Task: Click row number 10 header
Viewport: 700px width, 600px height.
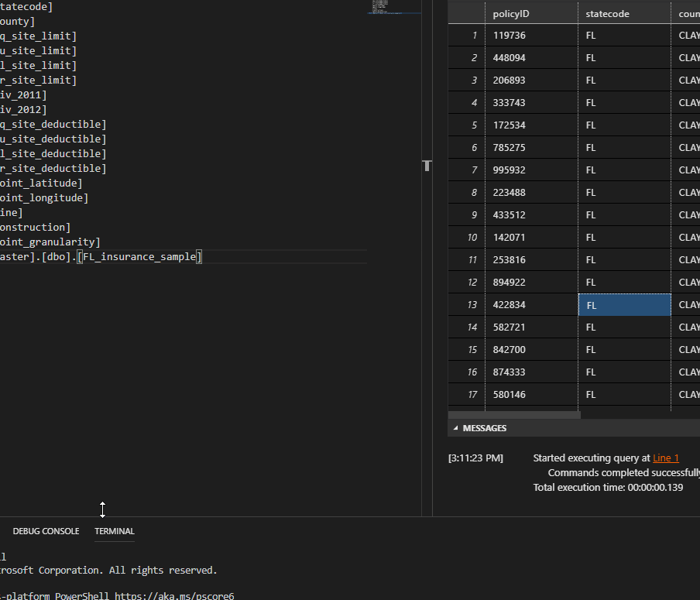Action: point(466,238)
